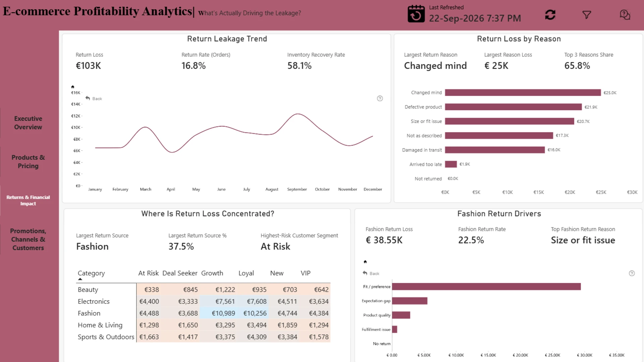Select the Fit / preference bar
This screenshot has width=644, height=362.
coord(486,287)
